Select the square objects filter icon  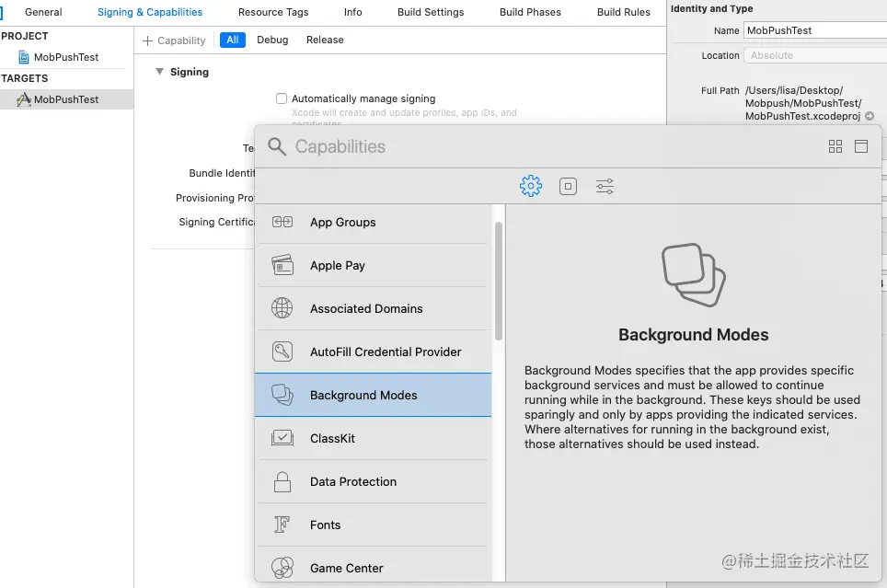tap(568, 186)
